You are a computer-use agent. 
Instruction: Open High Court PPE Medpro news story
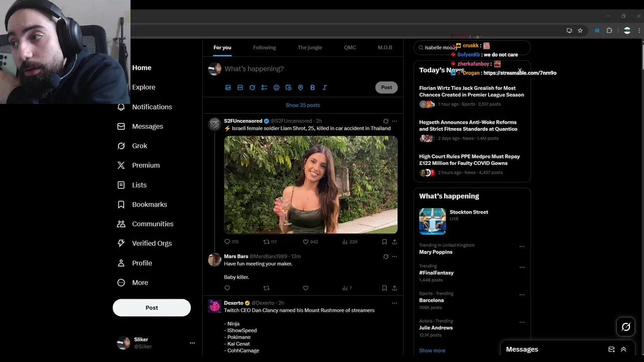(x=472, y=164)
